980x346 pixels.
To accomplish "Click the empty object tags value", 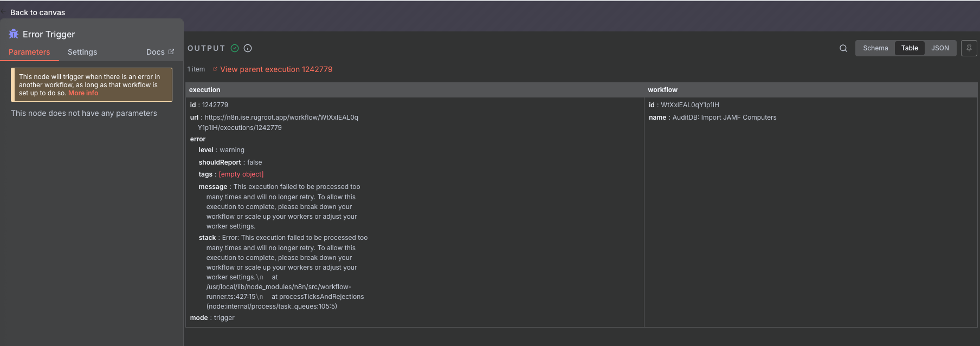I will [x=241, y=174].
